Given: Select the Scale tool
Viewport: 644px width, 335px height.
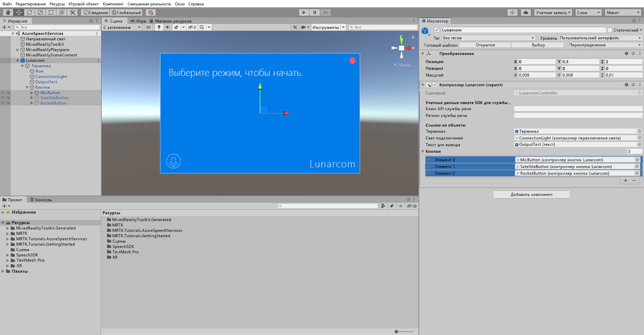Looking at the screenshot, I should click(x=40, y=12).
